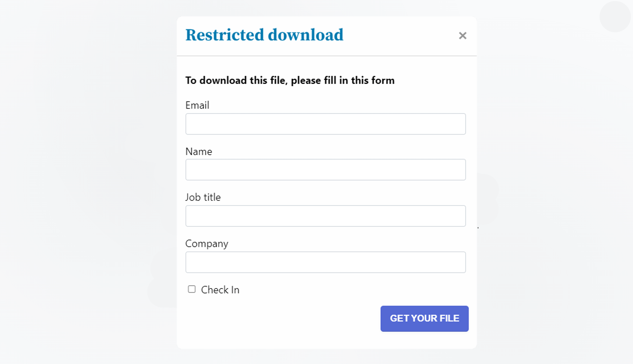Click the Restricted download heading
Screen dimensions: 633x364
[264, 35]
